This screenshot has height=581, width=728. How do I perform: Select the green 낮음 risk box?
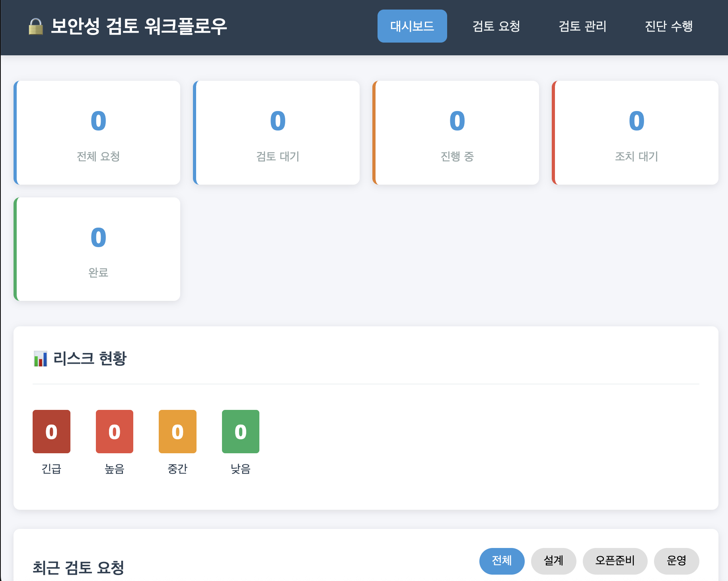[x=241, y=431]
